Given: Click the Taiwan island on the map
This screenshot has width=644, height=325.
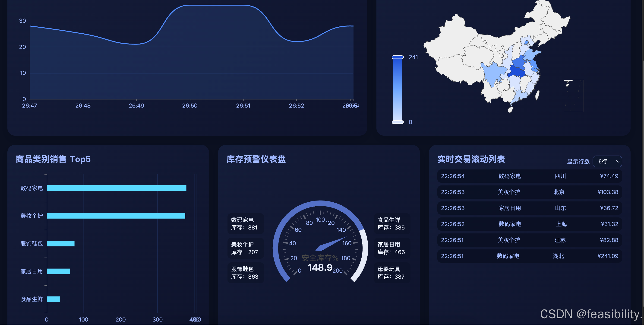Looking at the screenshot, I should pos(537,96).
